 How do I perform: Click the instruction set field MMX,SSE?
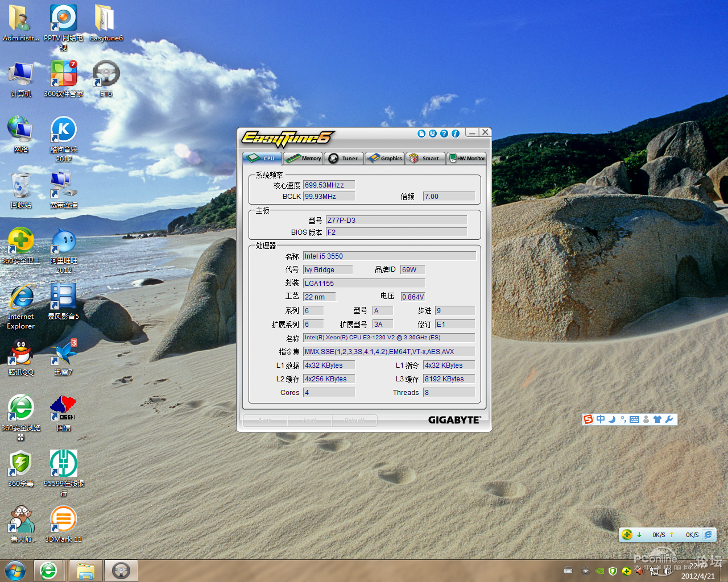click(x=390, y=351)
